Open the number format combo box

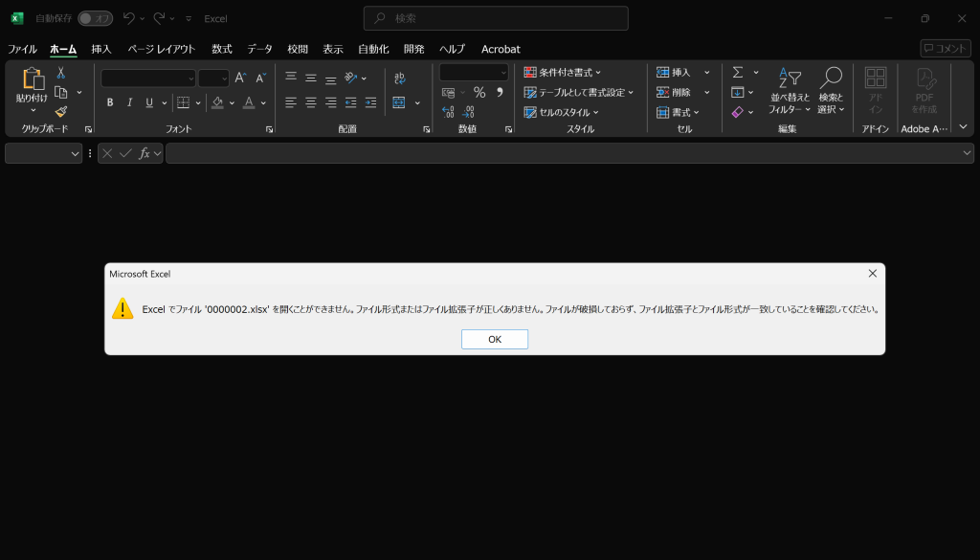pyautogui.click(x=474, y=73)
